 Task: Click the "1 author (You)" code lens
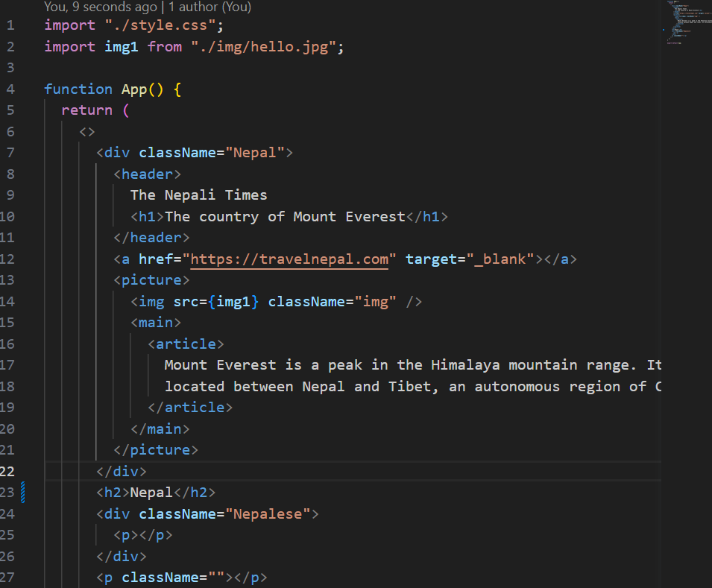[209, 7]
